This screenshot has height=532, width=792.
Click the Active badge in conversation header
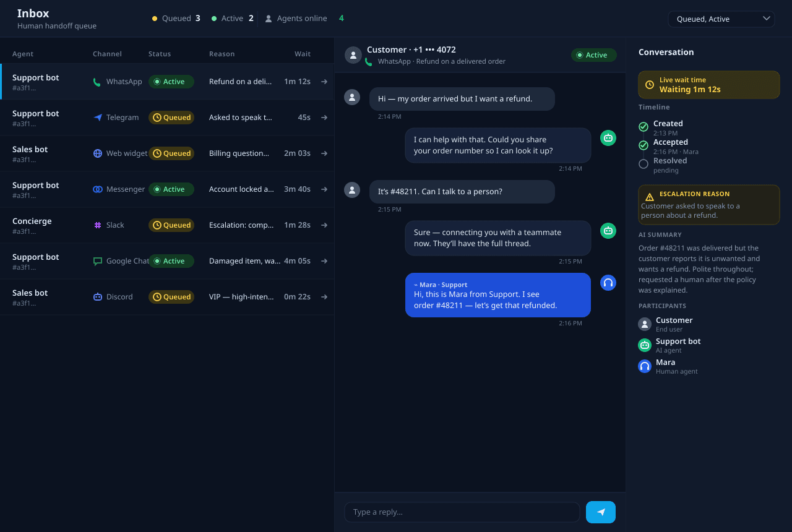click(594, 55)
